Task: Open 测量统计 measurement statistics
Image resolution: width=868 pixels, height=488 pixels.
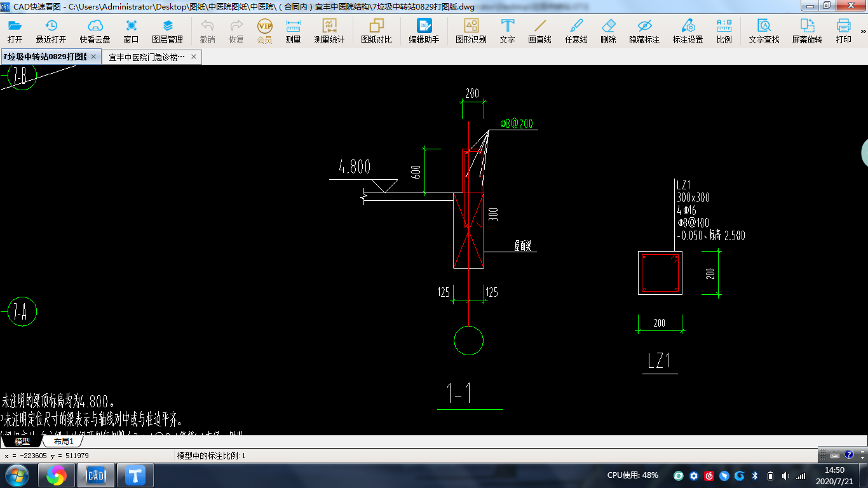Action: point(329,31)
